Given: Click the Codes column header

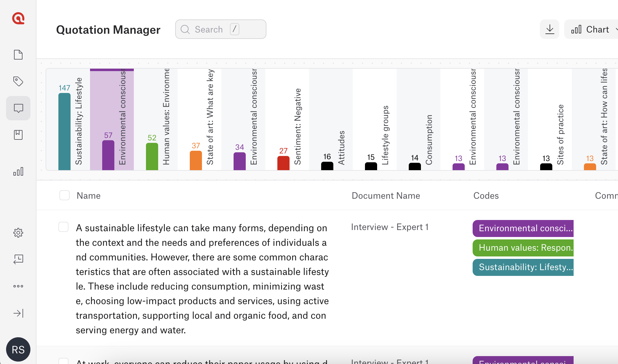Looking at the screenshot, I should pos(486,196).
